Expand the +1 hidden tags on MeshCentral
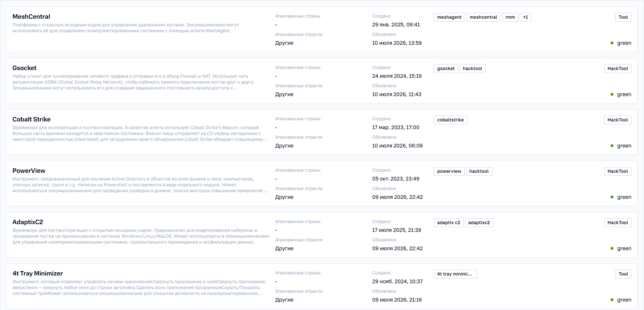Viewport: 644px width, 310px height. 525,17
